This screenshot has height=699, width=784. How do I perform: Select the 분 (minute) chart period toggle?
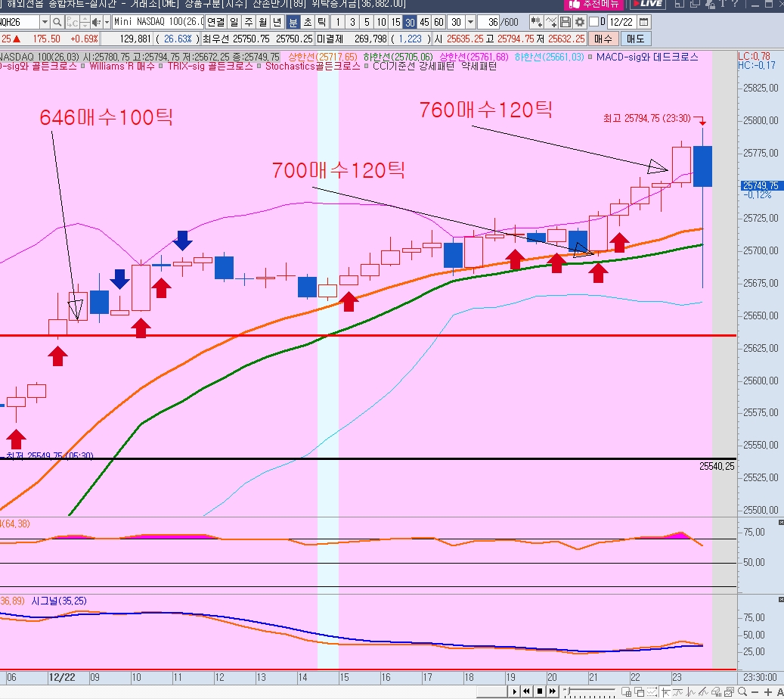(293, 23)
